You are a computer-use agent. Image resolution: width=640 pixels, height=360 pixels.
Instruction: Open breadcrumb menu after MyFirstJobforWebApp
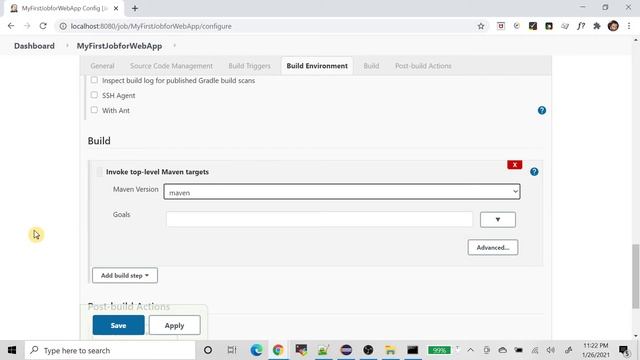[175, 46]
